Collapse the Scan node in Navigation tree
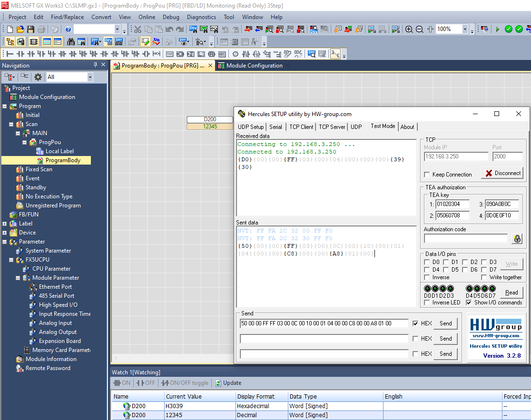 pos(11,124)
